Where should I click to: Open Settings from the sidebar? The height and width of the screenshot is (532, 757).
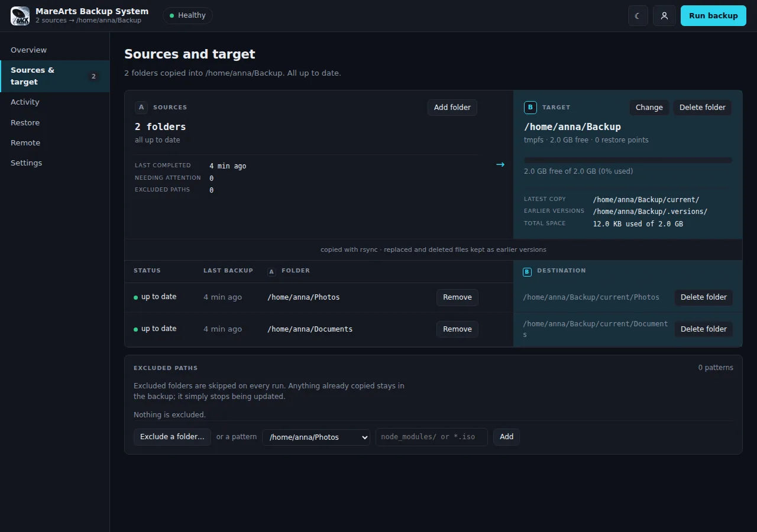coord(54,163)
